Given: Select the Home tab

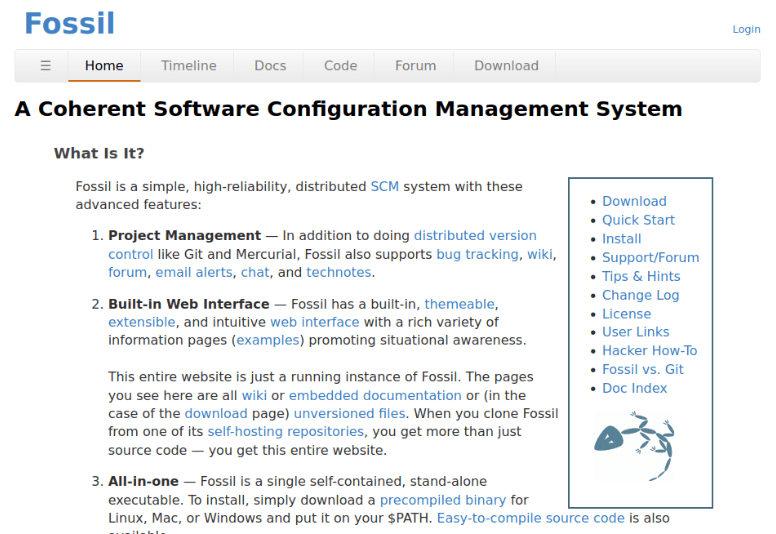Looking at the screenshot, I should 104,66.
